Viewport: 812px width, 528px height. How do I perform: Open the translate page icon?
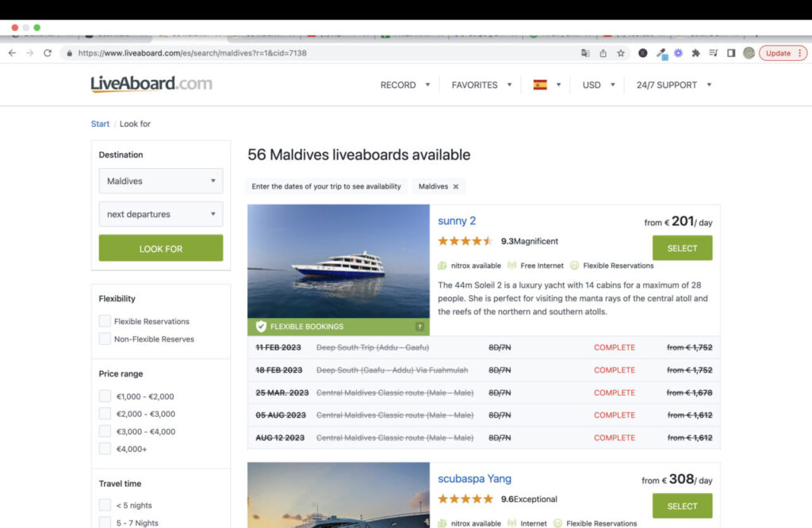pyautogui.click(x=585, y=53)
